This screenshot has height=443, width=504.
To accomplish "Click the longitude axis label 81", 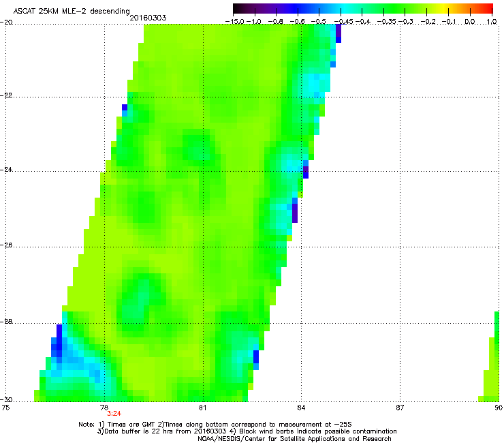I will click(202, 408).
